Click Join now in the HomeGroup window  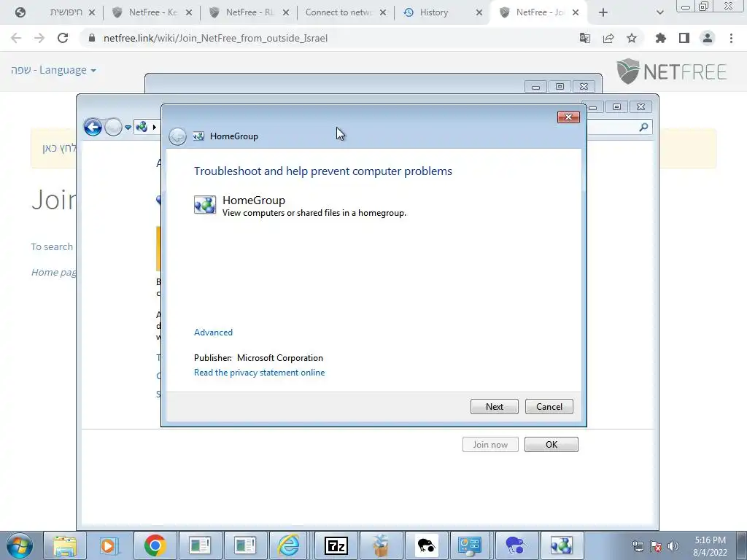click(490, 444)
